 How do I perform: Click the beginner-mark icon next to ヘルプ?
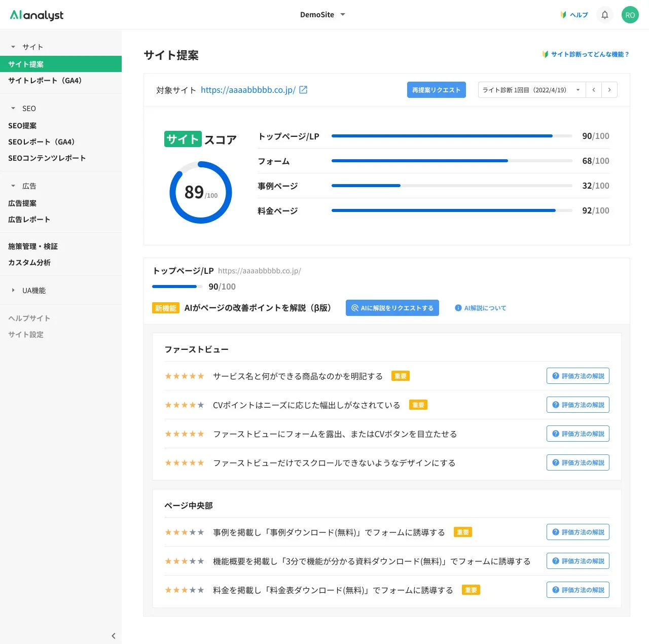click(563, 15)
